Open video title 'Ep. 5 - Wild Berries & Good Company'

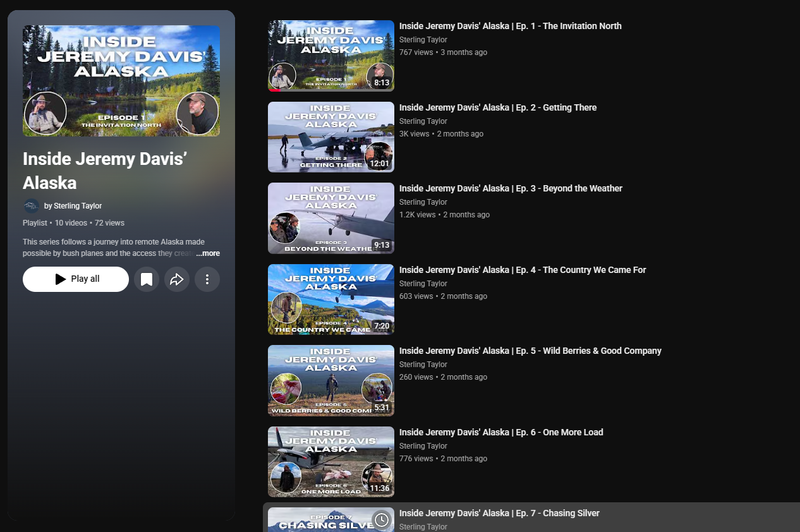(530, 351)
